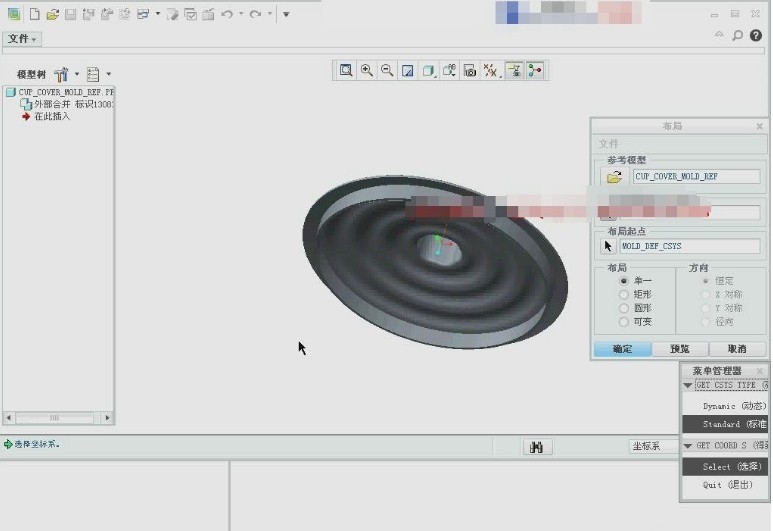Select the 径向 orientation radio button
Viewport: 773px width, 531px height.
pos(706,321)
